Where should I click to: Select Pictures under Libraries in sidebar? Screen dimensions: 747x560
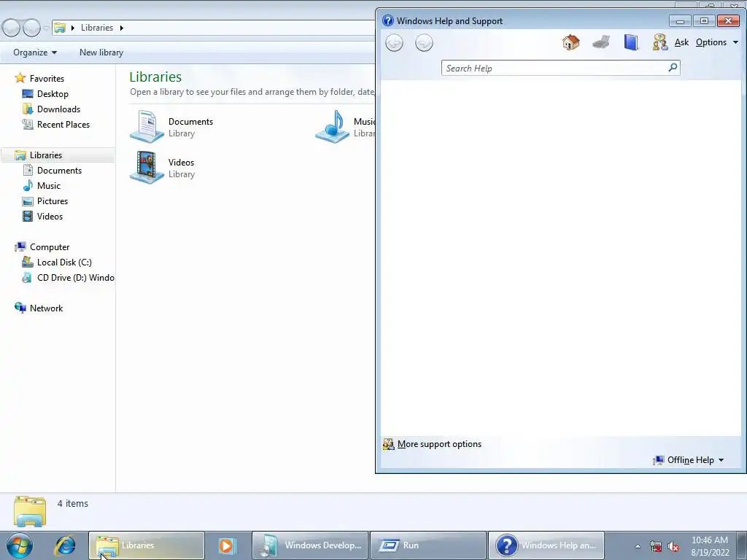pyautogui.click(x=53, y=201)
